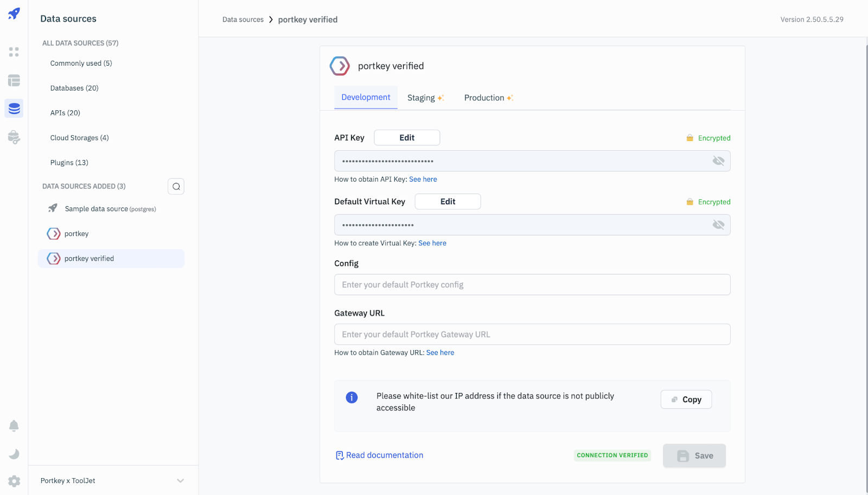Click the green CONNECTION VERIFIED badge
This screenshot has height=495, width=868.
(x=612, y=455)
